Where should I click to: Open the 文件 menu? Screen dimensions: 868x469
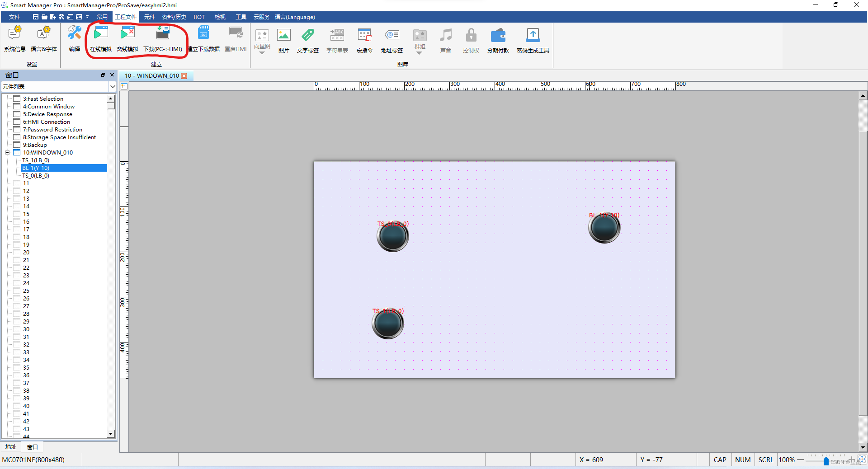click(14, 17)
